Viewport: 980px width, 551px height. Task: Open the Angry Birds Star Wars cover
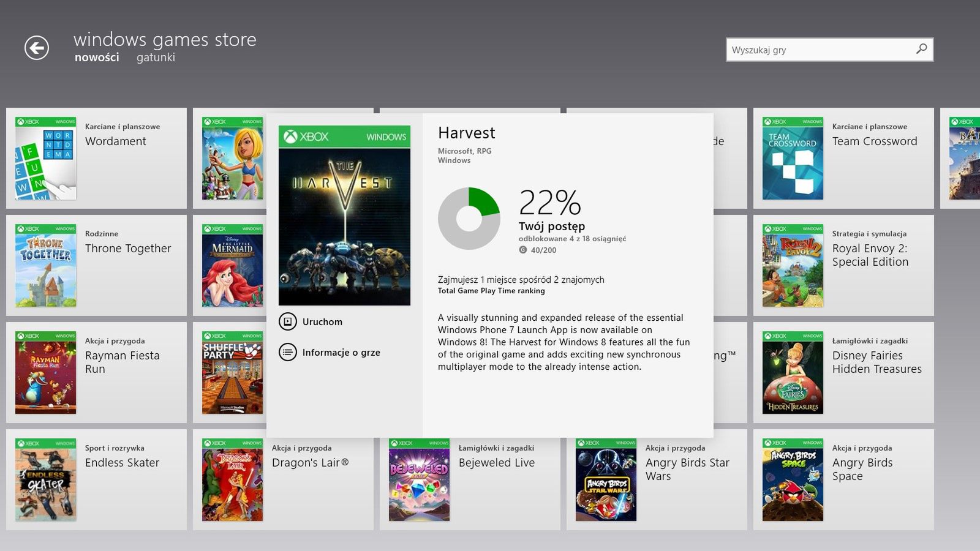[606, 479]
